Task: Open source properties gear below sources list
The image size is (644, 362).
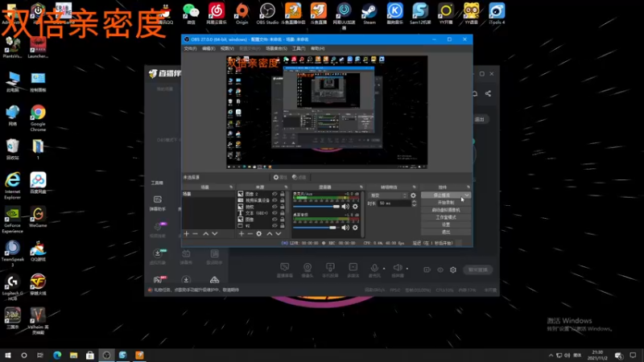Action: point(259,233)
